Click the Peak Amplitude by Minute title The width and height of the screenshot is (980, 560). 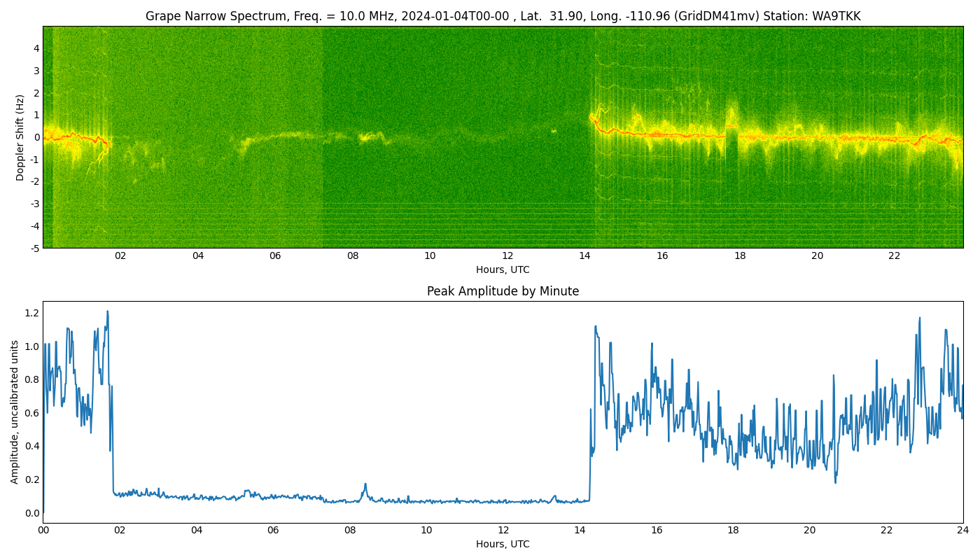point(503,291)
